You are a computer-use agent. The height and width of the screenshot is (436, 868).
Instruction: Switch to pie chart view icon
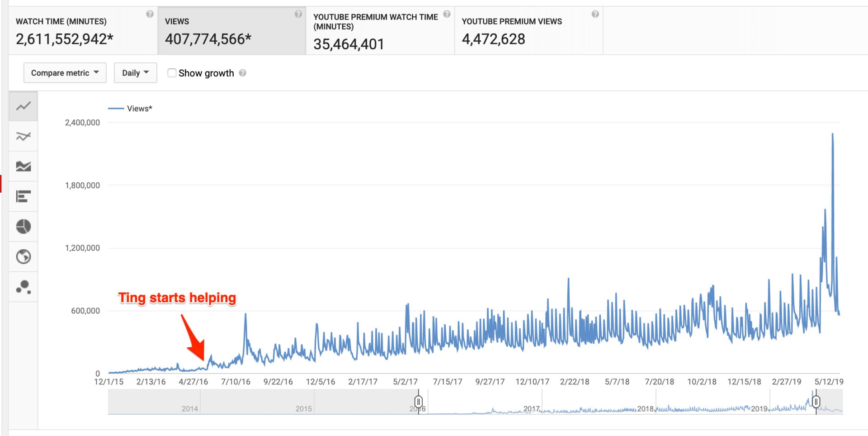(x=23, y=227)
